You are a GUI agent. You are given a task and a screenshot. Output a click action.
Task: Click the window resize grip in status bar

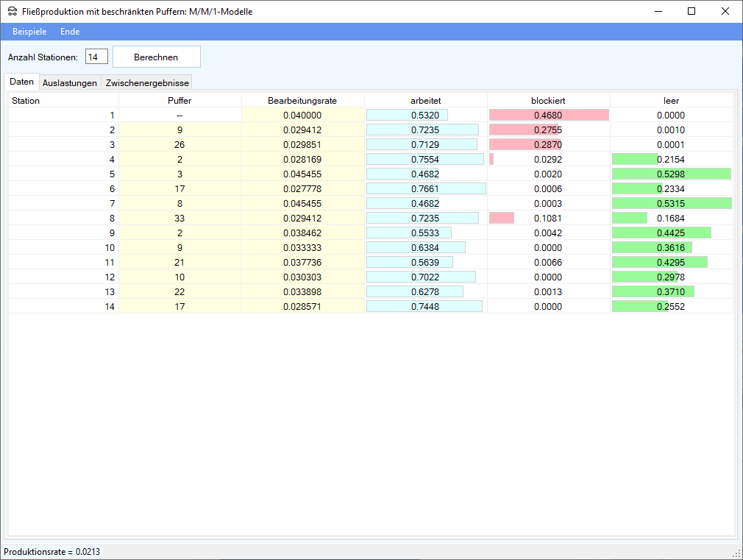[736, 553]
